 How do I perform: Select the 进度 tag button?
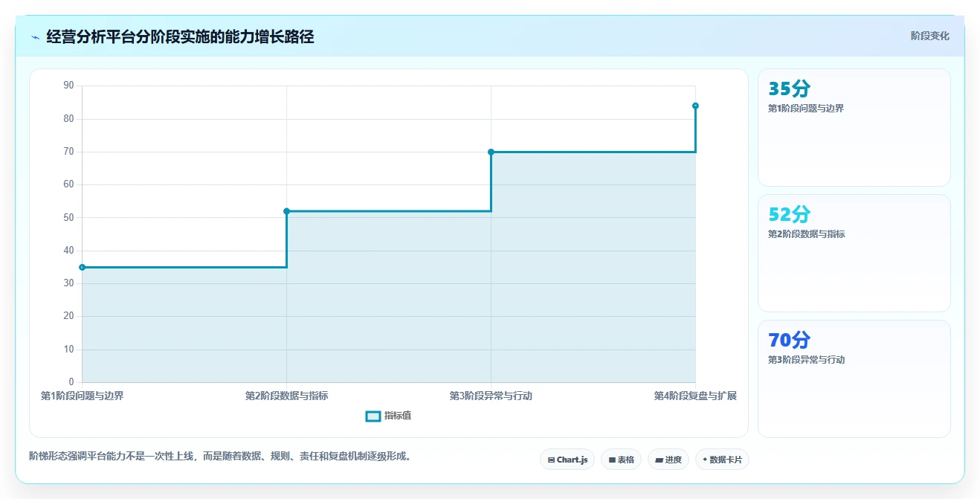[x=668, y=460]
